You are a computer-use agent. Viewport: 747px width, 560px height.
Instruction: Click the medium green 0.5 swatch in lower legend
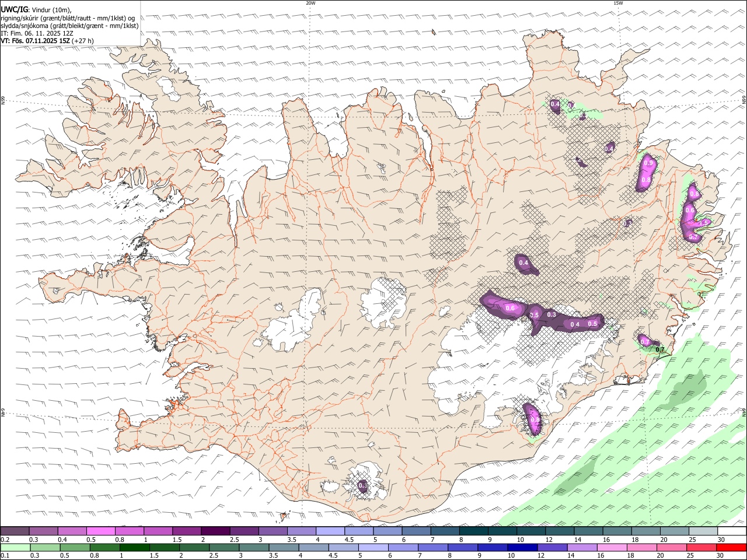[x=75, y=547]
